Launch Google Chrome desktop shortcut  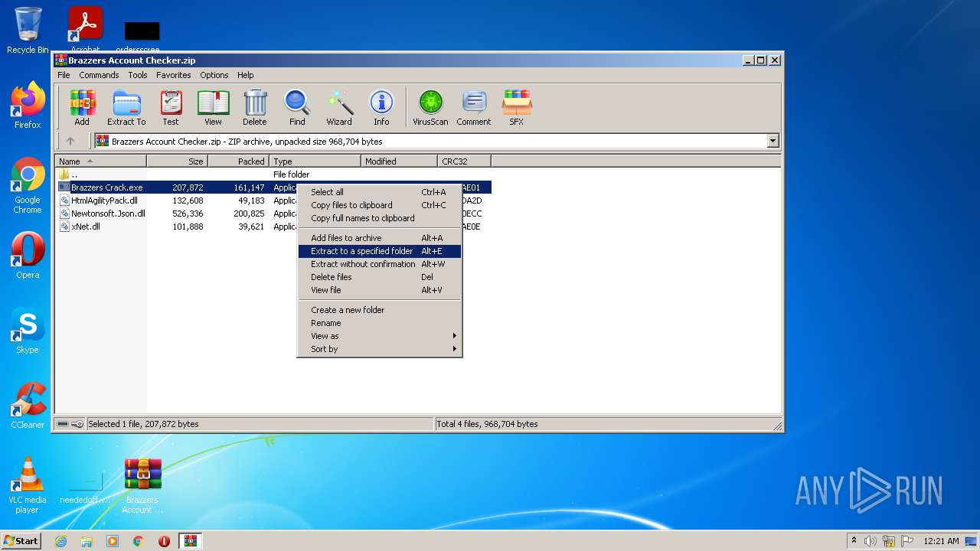28,186
